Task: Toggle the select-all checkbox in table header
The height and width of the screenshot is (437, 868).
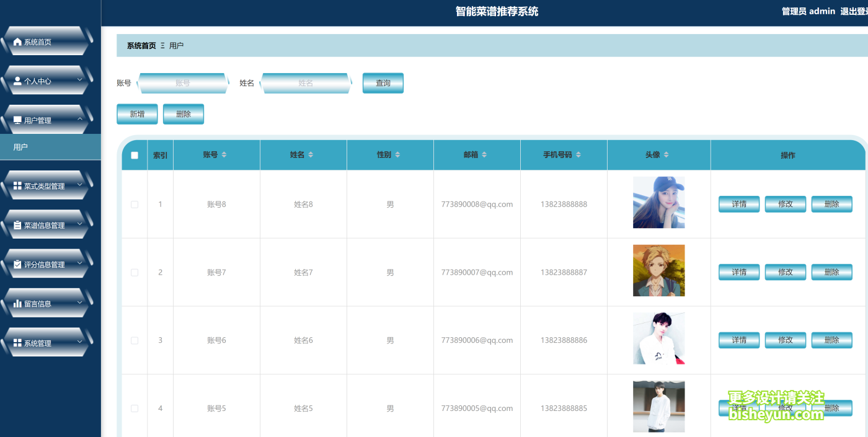Action: coord(134,155)
